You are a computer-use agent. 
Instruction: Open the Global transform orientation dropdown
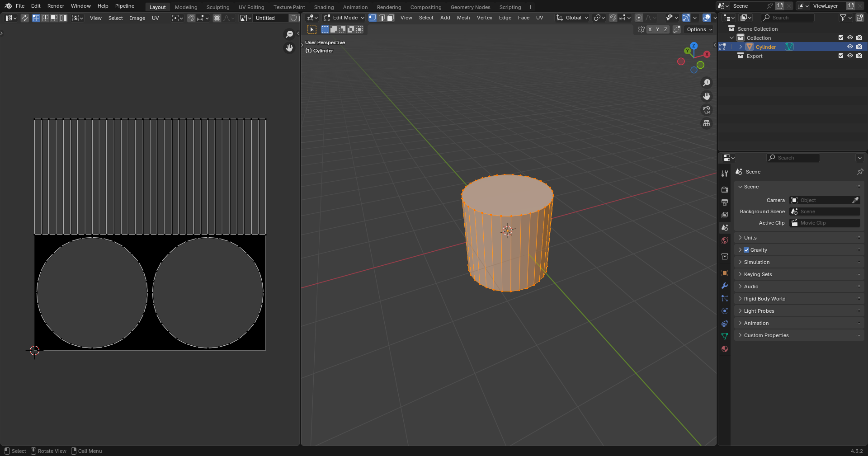pos(572,18)
